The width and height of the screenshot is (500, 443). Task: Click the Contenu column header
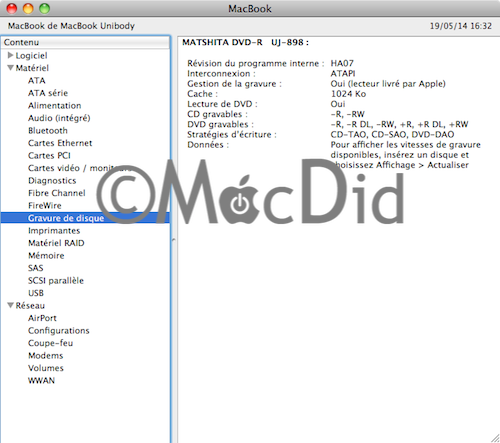tap(85, 42)
